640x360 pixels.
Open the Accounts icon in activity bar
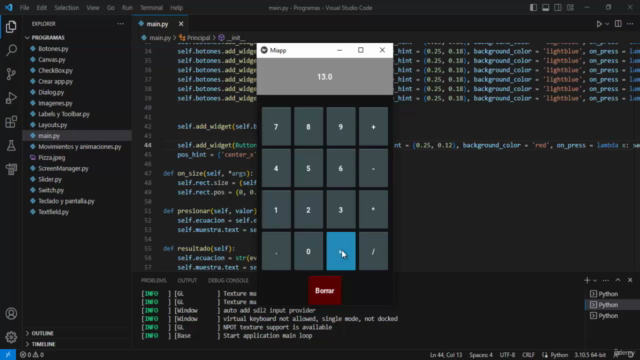(11, 313)
